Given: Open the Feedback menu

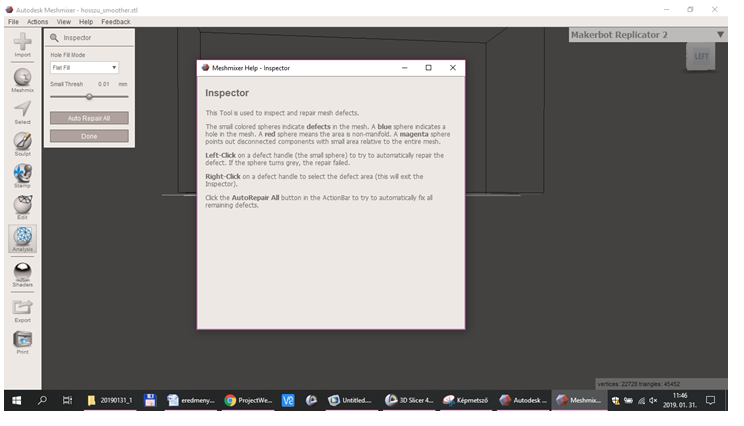Looking at the screenshot, I should pos(115,21).
